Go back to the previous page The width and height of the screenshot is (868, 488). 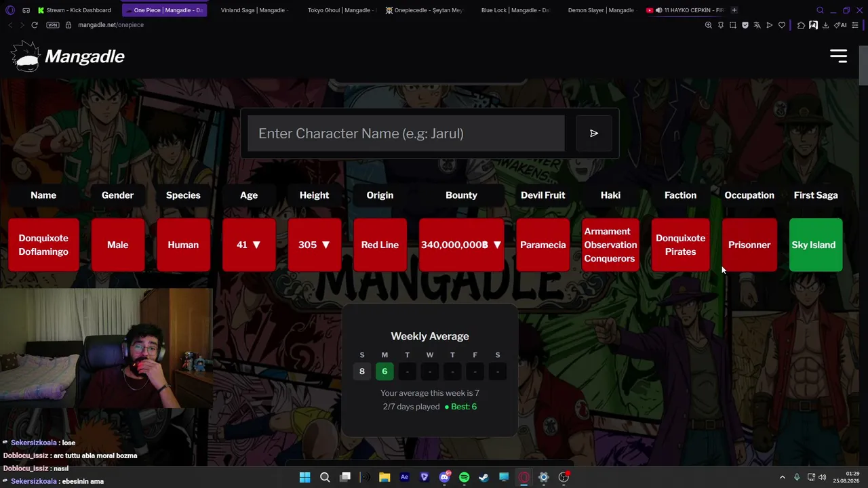click(x=10, y=25)
